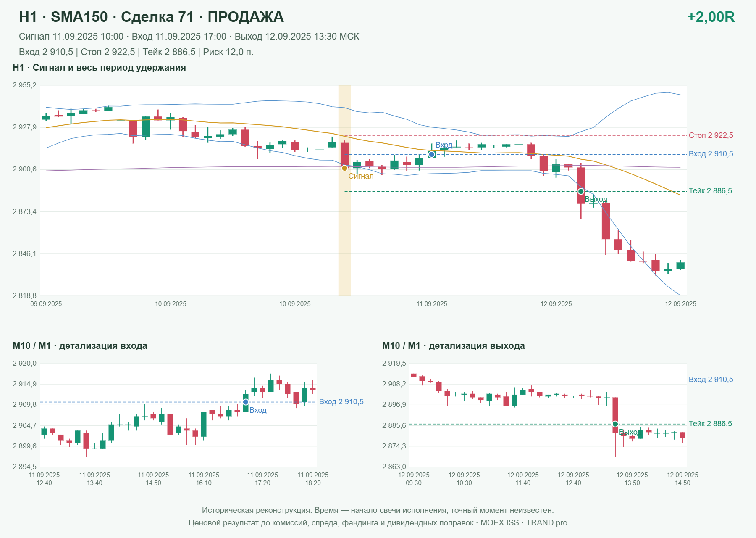Click heading 'H1 · Сигнал и весь период удержания'
The image size is (756, 538).
99,68
